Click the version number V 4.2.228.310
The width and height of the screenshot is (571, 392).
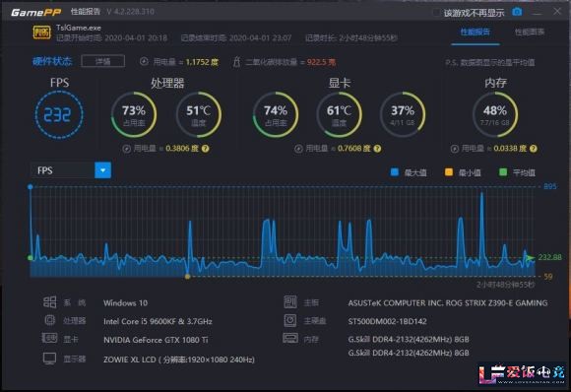coord(130,12)
